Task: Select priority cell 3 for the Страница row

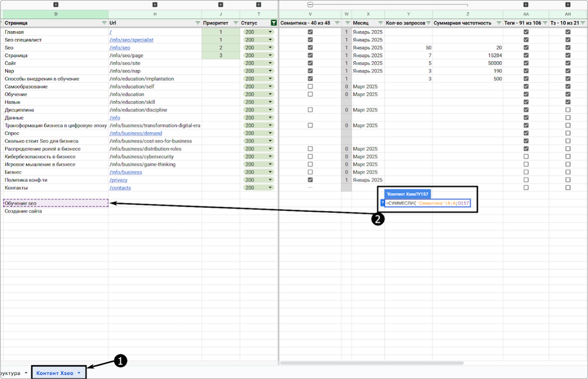Action: pos(221,55)
